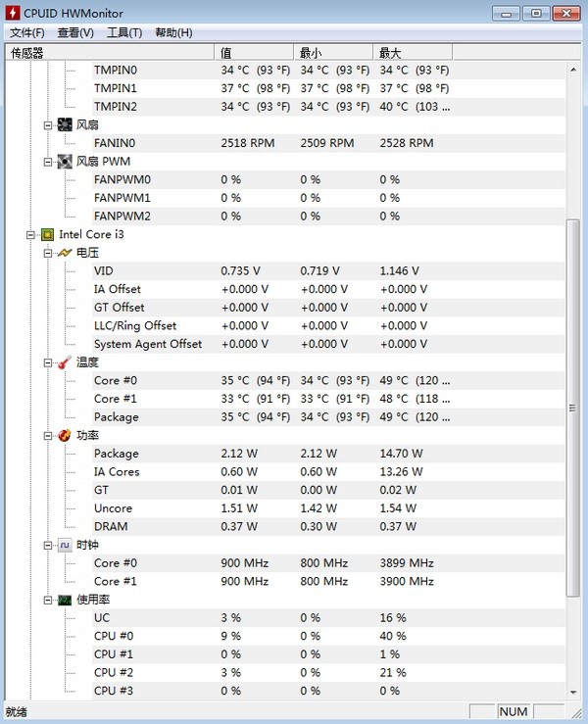This screenshot has height=724, width=588.
Task: Click the Intel Core i3 processor icon
Action: (47, 235)
